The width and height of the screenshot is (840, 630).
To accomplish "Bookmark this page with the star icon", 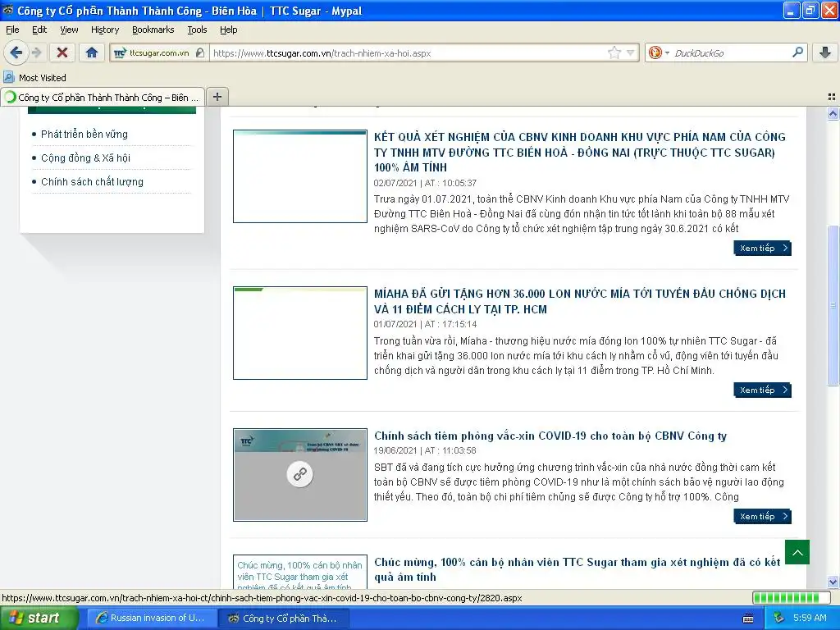I will point(614,52).
